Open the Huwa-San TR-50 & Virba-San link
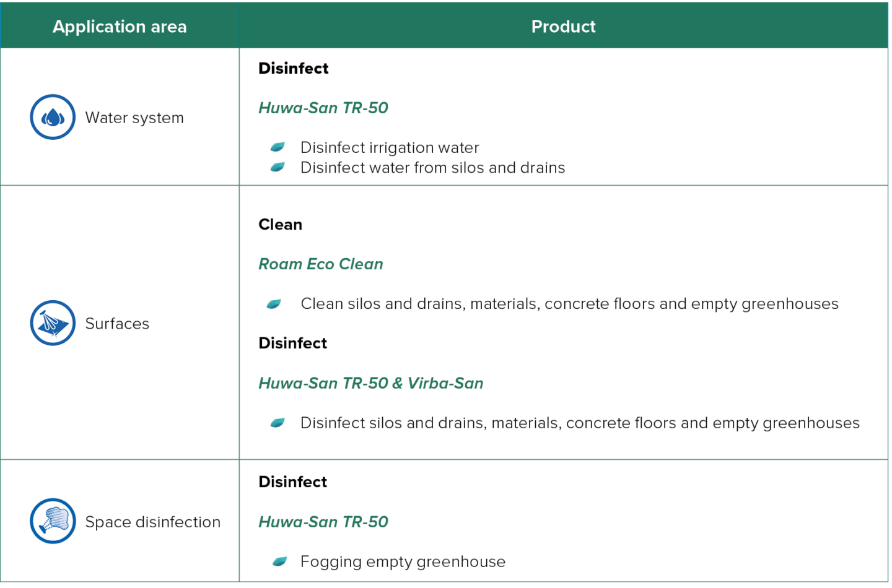Viewport: 892px width, 588px height. [x=371, y=383]
